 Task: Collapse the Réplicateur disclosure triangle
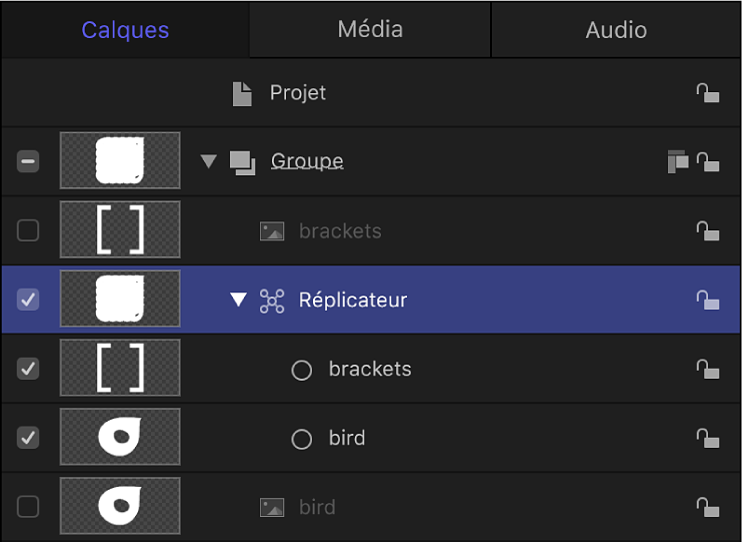pos(238,300)
